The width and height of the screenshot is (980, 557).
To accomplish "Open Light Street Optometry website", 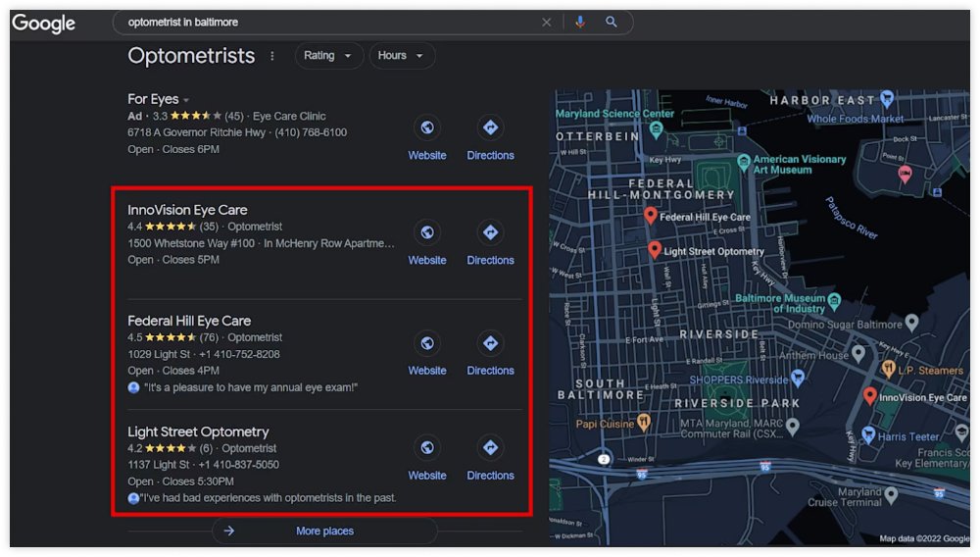I will point(427,448).
